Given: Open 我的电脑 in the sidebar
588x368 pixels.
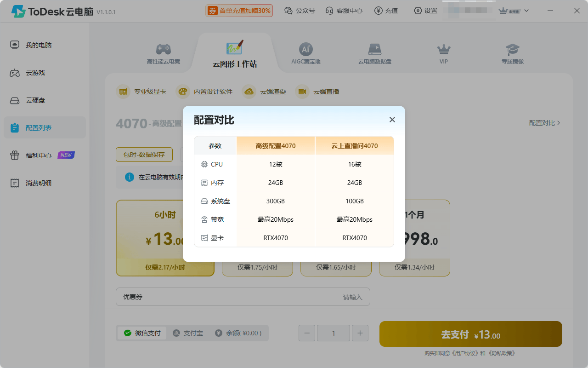Looking at the screenshot, I should (x=45, y=45).
